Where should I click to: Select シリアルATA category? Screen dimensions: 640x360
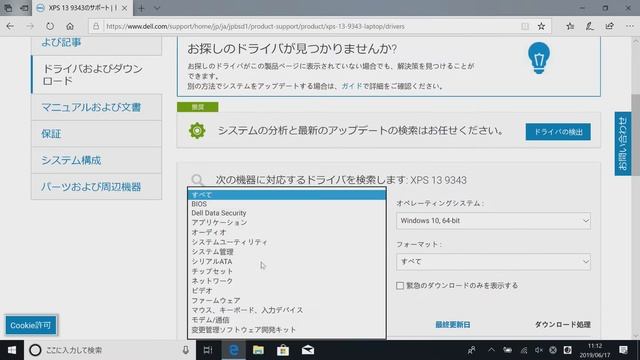[x=287, y=262]
